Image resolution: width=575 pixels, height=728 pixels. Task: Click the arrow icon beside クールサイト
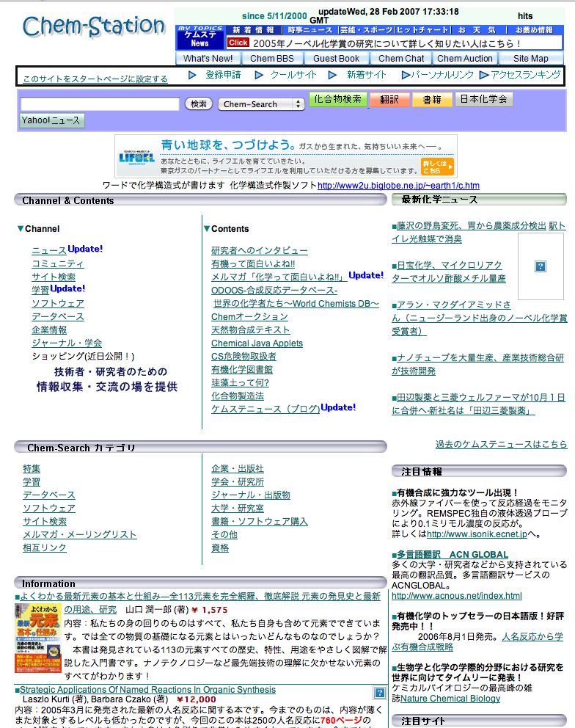pyautogui.click(x=259, y=75)
